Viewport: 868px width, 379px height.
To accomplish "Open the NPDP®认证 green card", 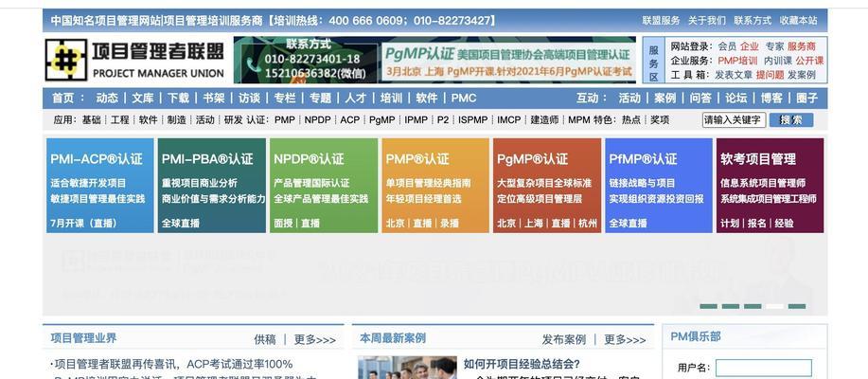I will pos(324,185).
